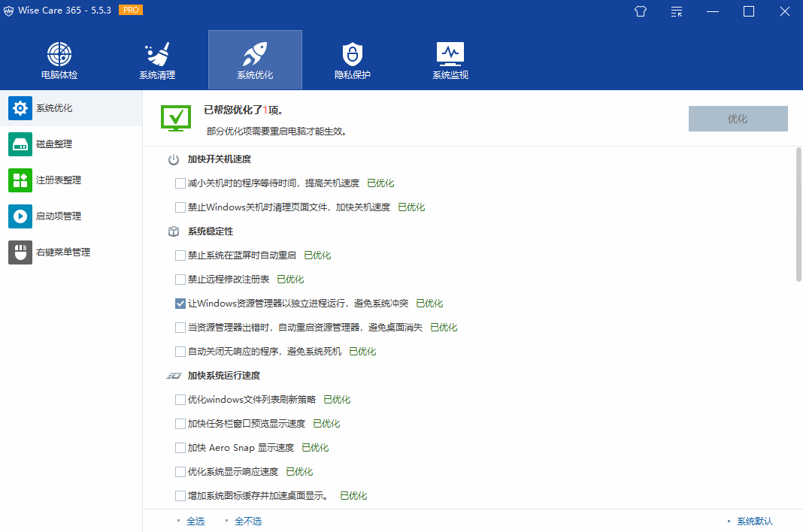Screen dimensions: 803x532
Task: Open the menu list icon in title bar
Action: click(x=677, y=11)
